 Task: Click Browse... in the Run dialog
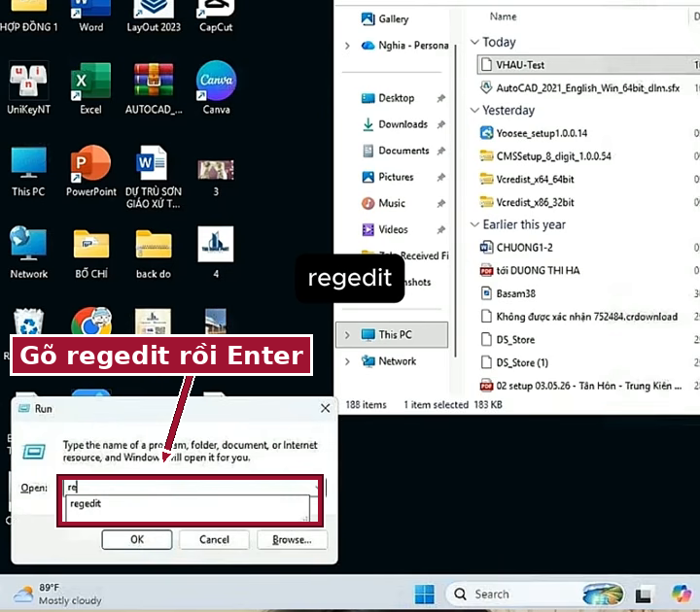point(292,540)
